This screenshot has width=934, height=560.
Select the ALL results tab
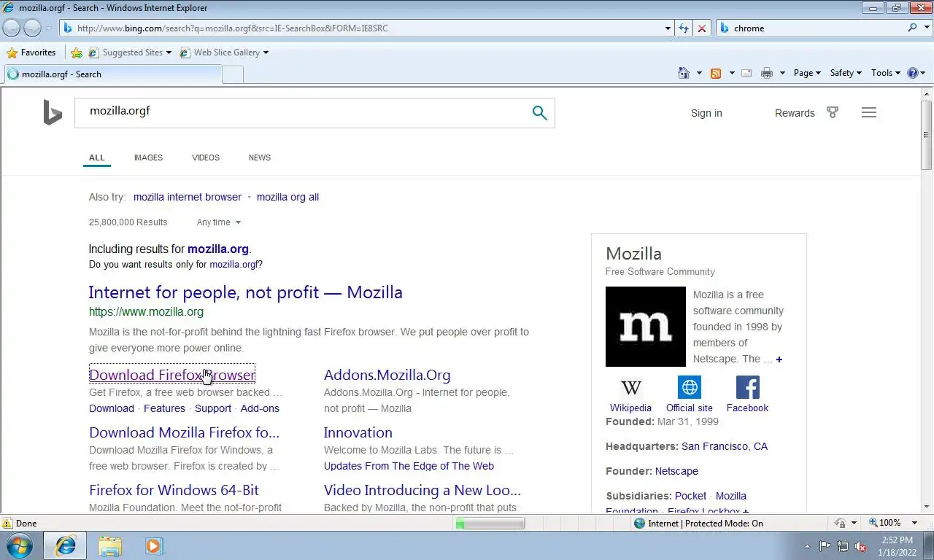click(97, 157)
